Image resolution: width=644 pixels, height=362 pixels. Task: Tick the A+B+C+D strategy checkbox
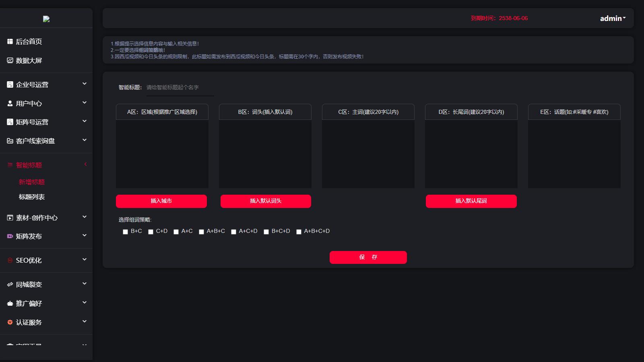299,232
